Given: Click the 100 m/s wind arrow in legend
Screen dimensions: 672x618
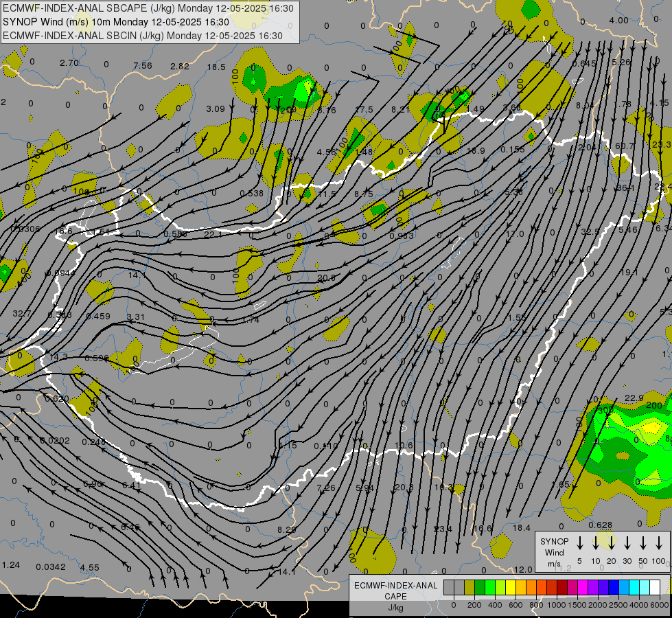Looking at the screenshot, I should [659, 542].
